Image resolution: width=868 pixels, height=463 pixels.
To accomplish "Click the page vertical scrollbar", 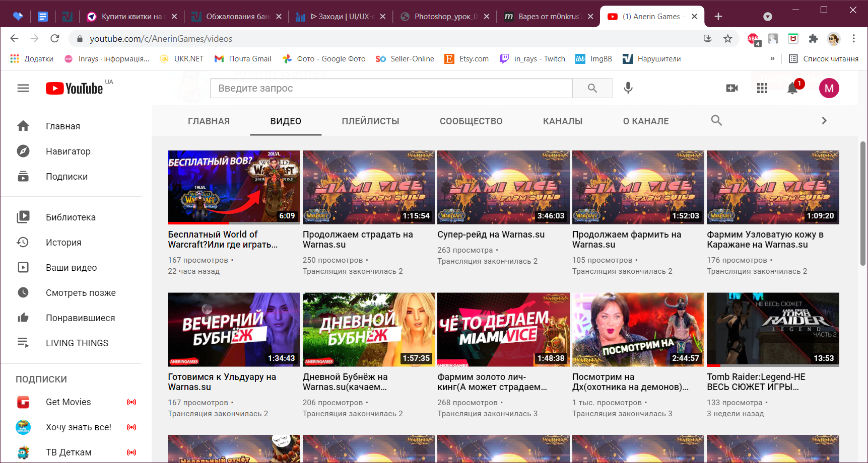I will tap(862, 203).
